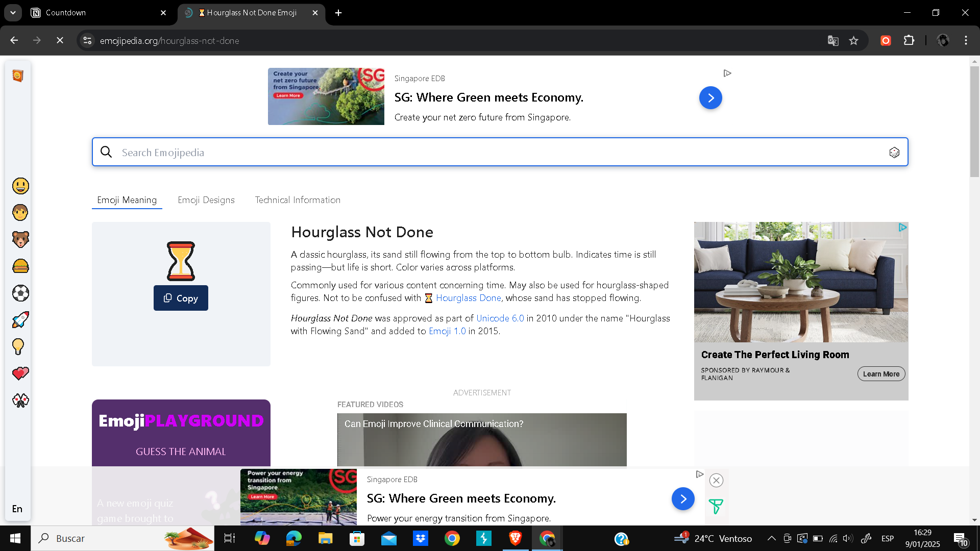Click the Freestar green logo icon
This screenshot has height=551, width=980.
pos(716,507)
